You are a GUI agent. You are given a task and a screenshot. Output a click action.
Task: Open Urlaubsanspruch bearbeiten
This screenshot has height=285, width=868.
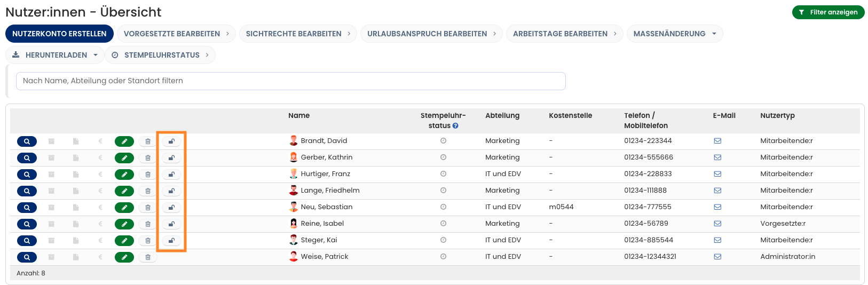431,34
